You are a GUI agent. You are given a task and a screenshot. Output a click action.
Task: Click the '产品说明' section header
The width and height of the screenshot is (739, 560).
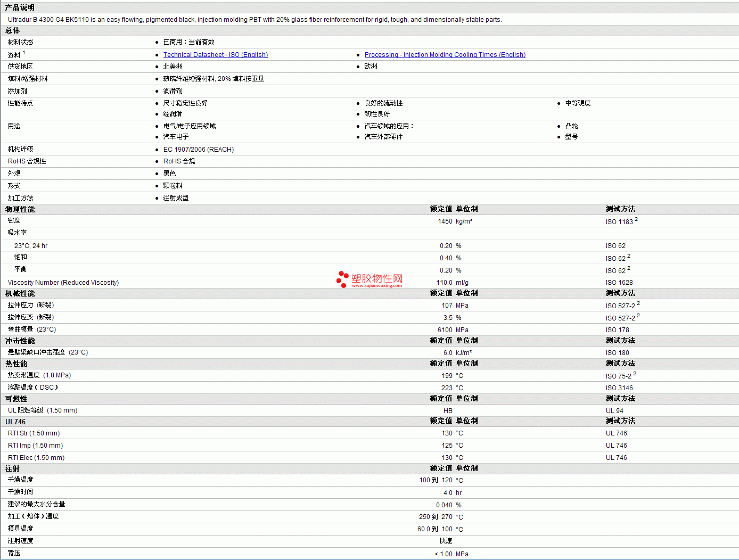click(20, 7)
